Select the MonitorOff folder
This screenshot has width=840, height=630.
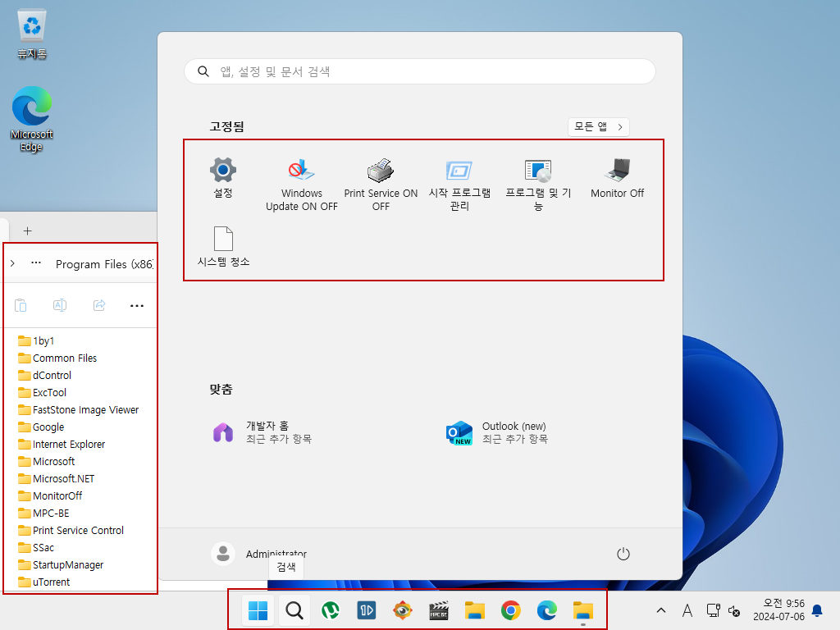50,495
